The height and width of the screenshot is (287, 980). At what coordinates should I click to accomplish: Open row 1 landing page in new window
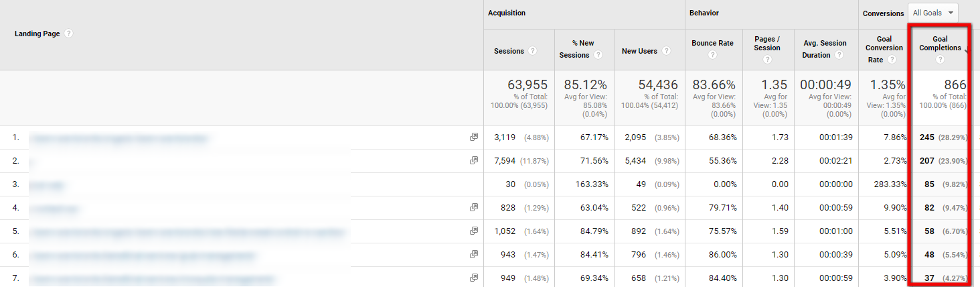click(x=474, y=137)
